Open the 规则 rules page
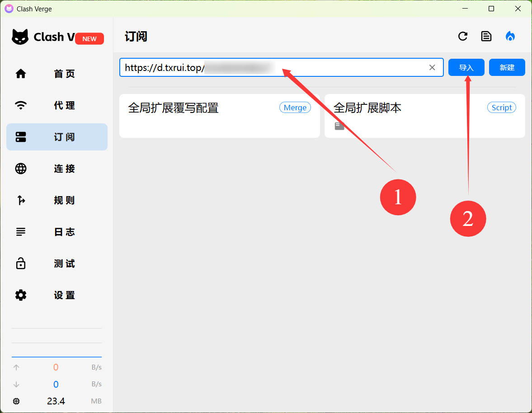This screenshot has width=532, height=413. pyautogui.click(x=57, y=200)
